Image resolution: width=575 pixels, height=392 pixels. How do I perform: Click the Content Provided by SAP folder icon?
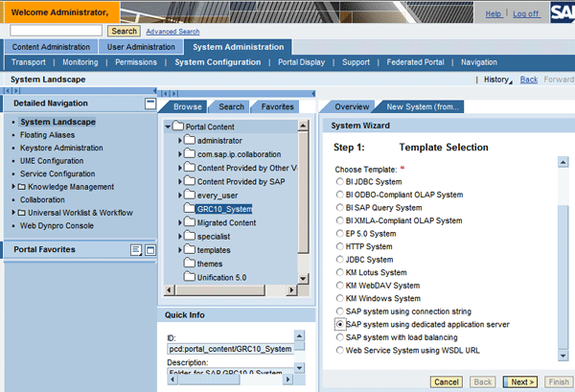point(189,181)
